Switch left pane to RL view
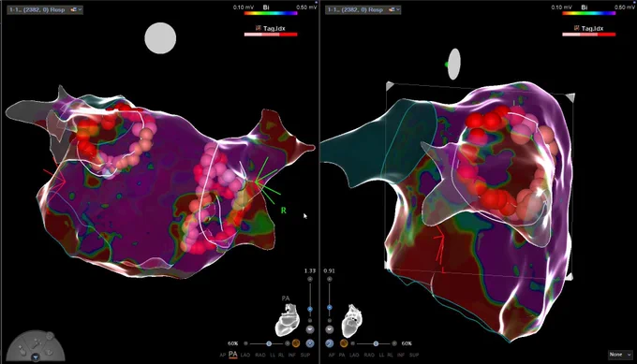Viewport: 637px width, 364px height. point(281,355)
